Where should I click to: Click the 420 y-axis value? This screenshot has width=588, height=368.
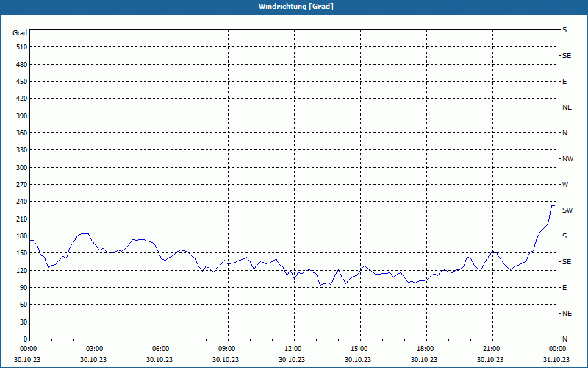22,99
